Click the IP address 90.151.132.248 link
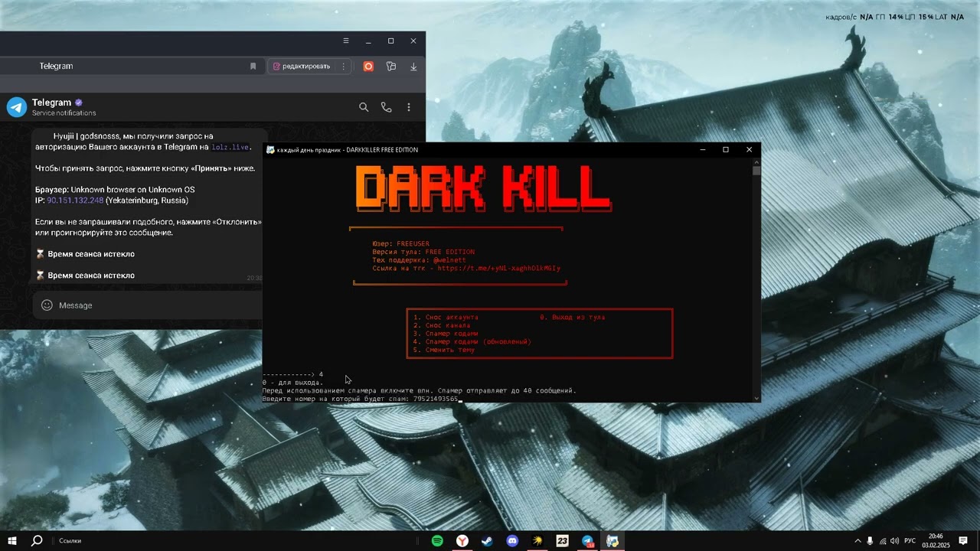This screenshot has height=551, width=980. coord(75,201)
